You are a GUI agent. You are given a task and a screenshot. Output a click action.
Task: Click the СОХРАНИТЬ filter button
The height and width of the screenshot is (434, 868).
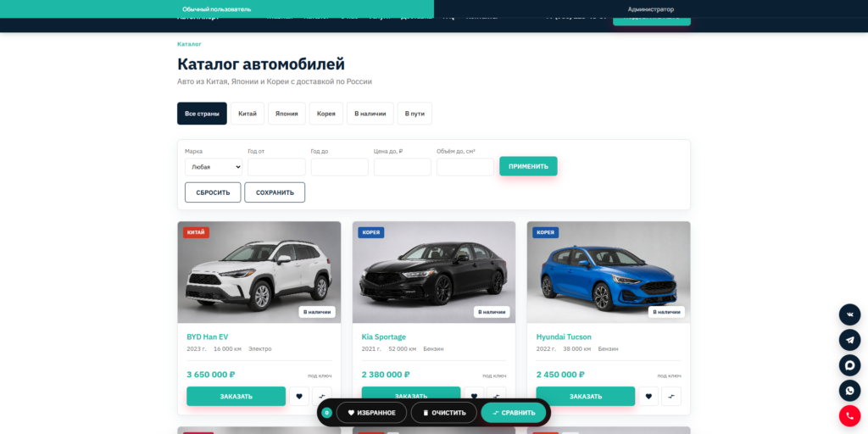(x=275, y=192)
